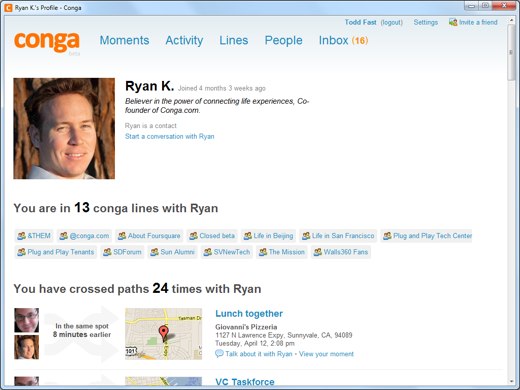Click the '8 minutes earlier' text

[82, 334]
